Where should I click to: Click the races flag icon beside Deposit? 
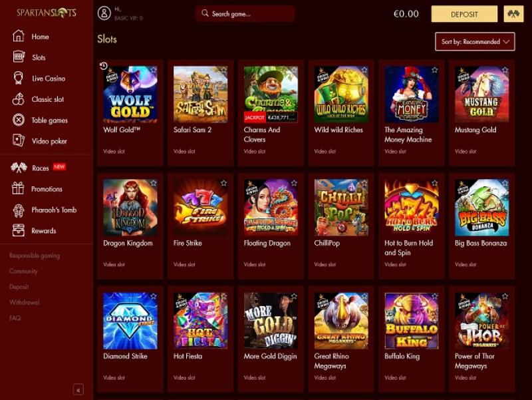tap(513, 14)
